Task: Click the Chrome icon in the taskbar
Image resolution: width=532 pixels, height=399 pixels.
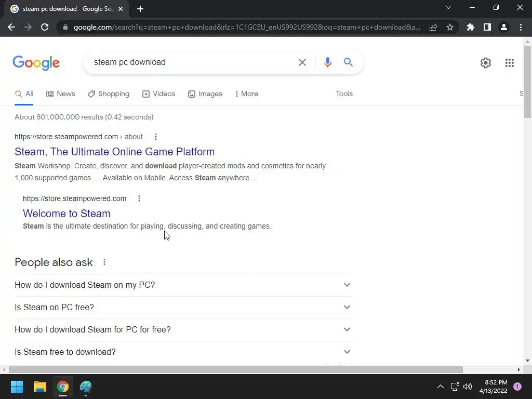Action: (63, 387)
